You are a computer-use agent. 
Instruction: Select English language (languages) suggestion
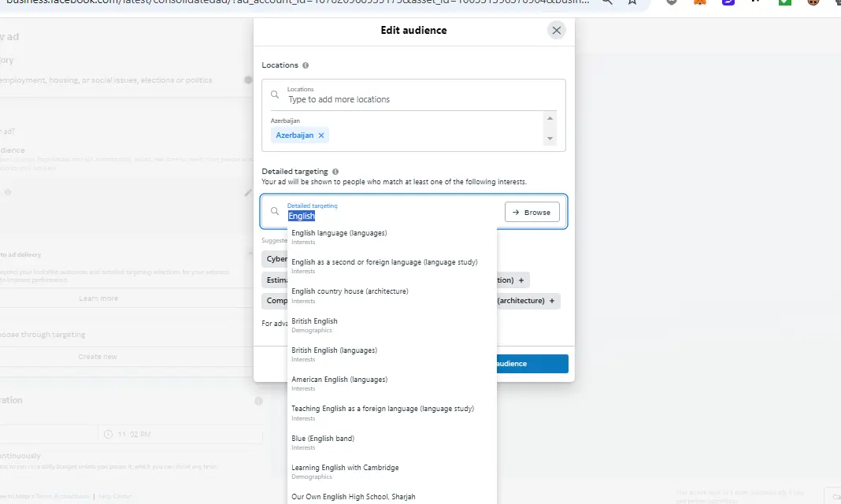pos(392,237)
